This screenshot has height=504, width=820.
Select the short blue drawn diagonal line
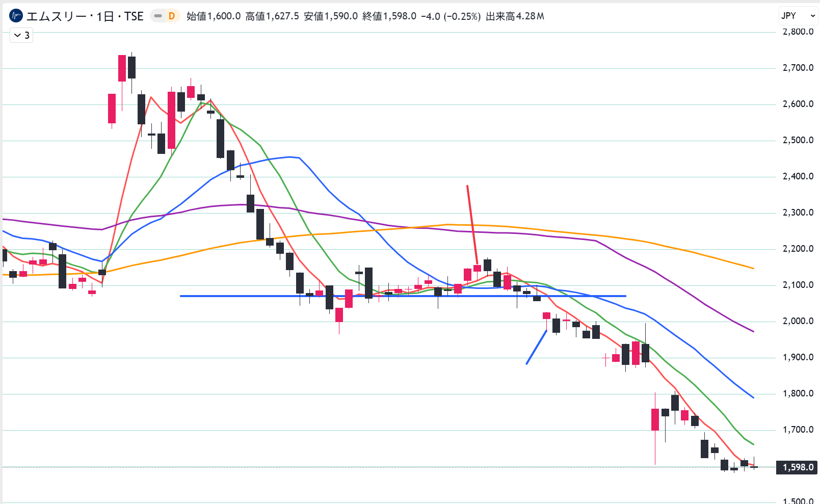point(536,348)
